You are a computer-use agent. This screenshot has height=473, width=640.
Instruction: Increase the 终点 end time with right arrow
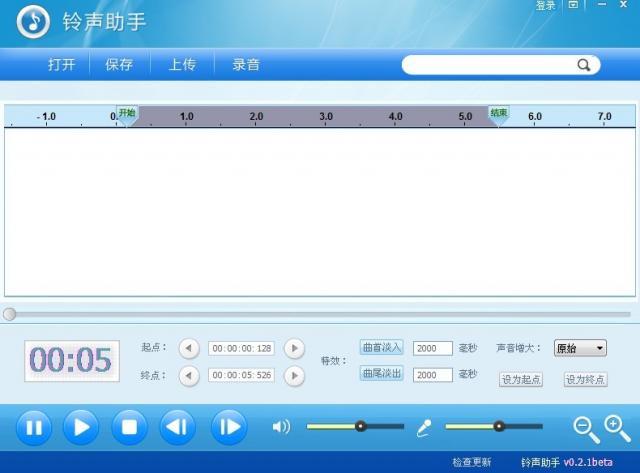(x=294, y=375)
